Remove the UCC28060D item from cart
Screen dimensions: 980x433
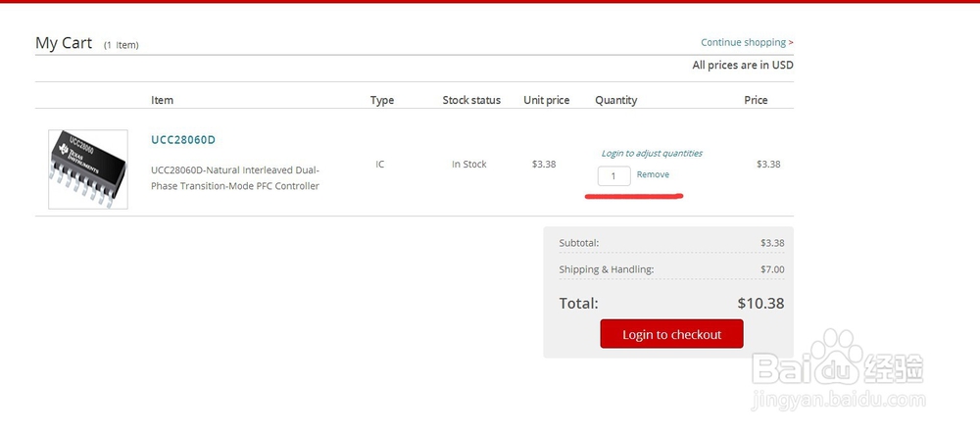click(653, 175)
